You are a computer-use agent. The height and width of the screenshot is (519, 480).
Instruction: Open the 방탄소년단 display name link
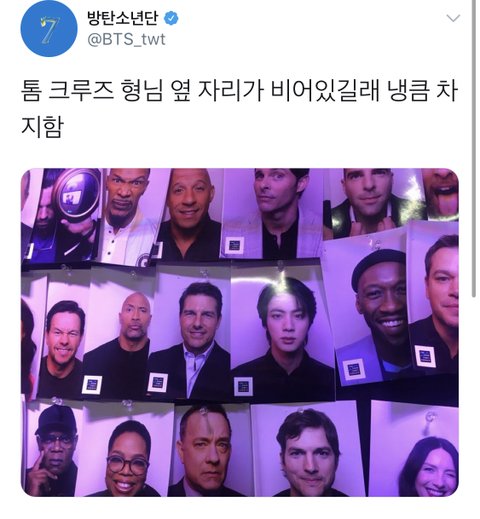(x=122, y=18)
